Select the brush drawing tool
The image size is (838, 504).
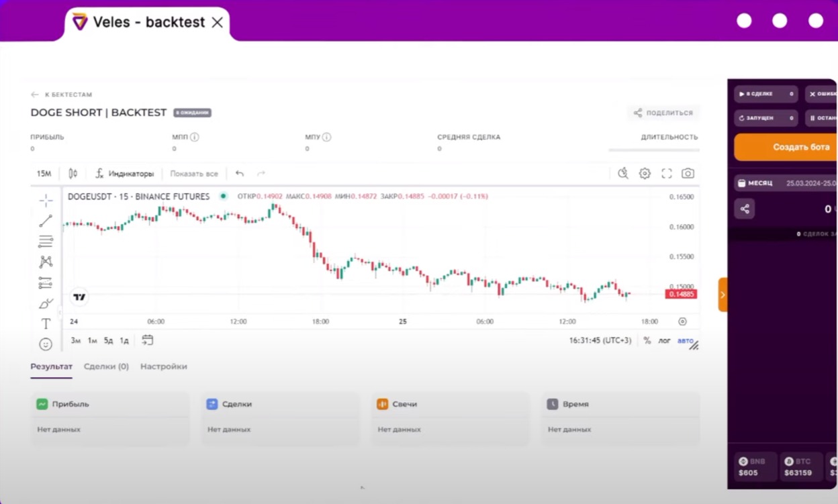[46, 303]
